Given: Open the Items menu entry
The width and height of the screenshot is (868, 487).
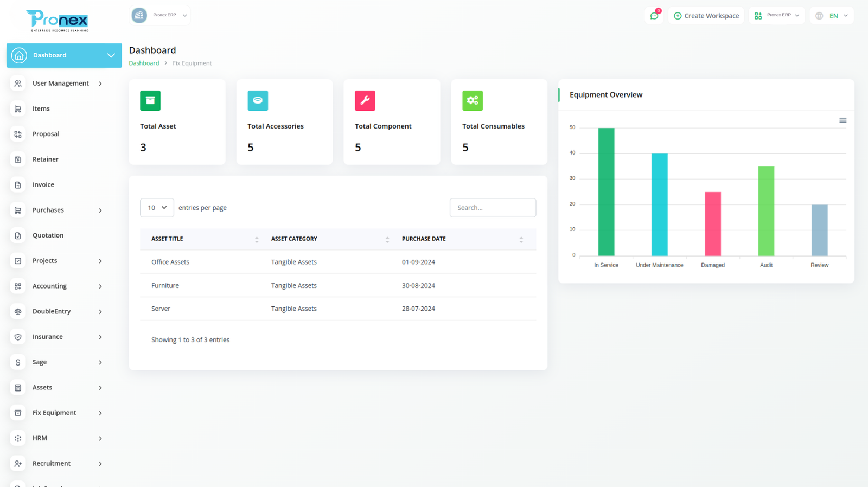Looking at the screenshot, I should click(41, 108).
